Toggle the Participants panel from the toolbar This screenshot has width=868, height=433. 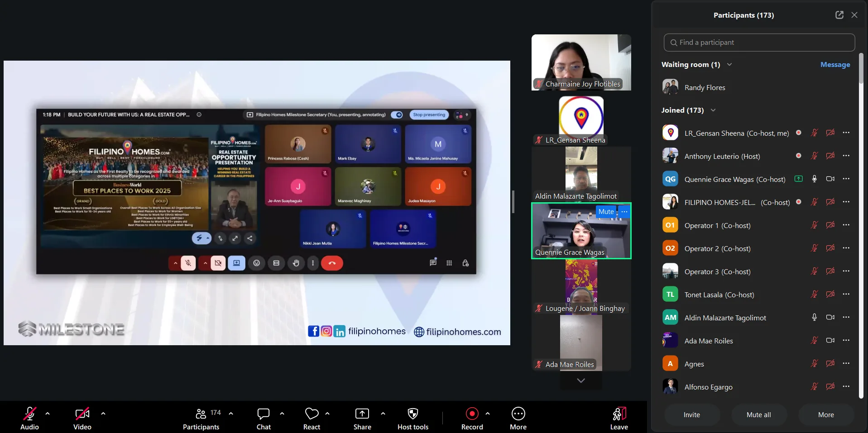pyautogui.click(x=201, y=418)
